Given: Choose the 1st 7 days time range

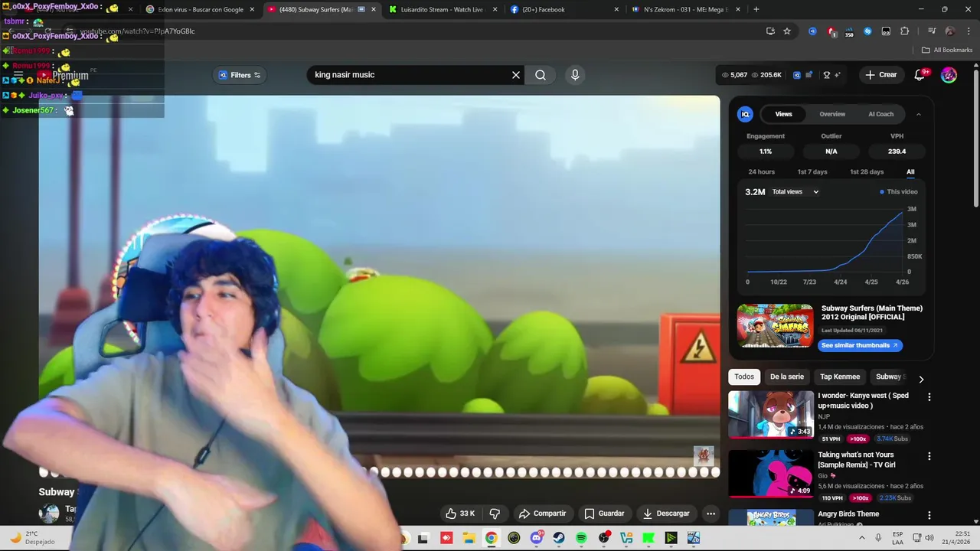Looking at the screenshot, I should [x=812, y=172].
